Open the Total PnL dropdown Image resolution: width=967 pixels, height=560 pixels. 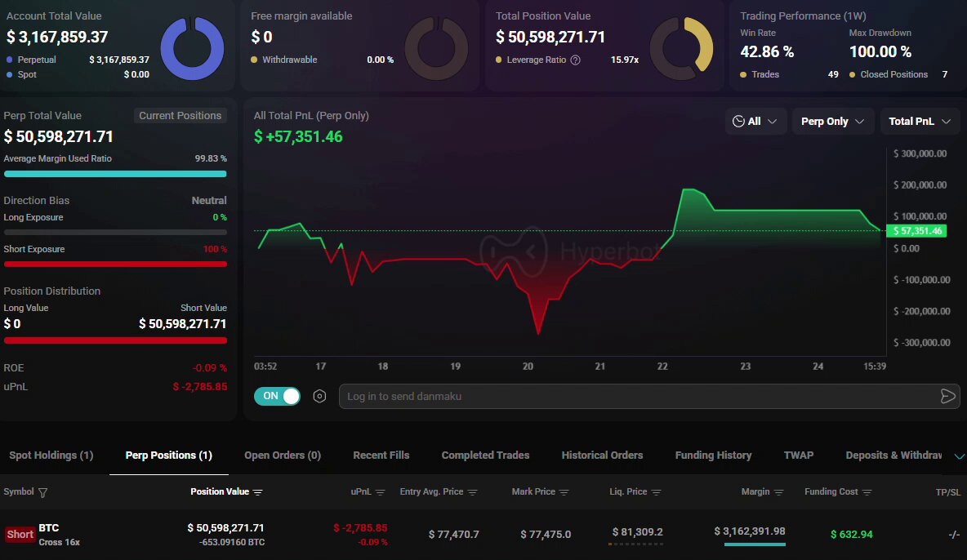click(919, 122)
